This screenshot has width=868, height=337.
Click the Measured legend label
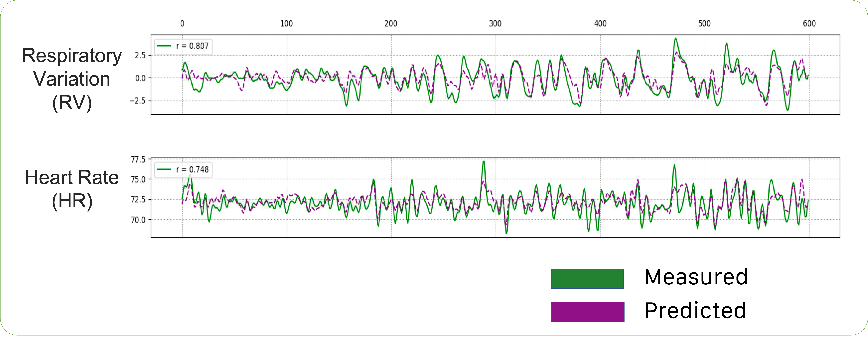[x=696, y=277]
